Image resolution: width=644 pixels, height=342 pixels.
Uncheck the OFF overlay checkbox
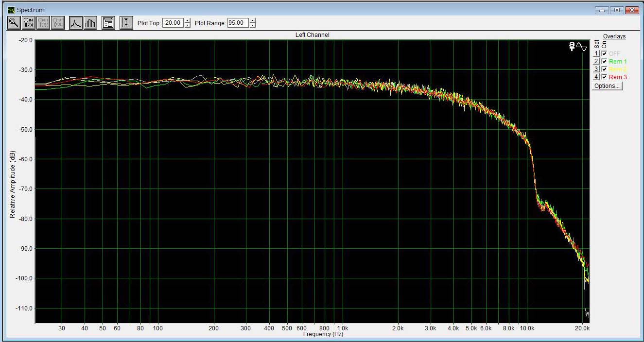604,54
